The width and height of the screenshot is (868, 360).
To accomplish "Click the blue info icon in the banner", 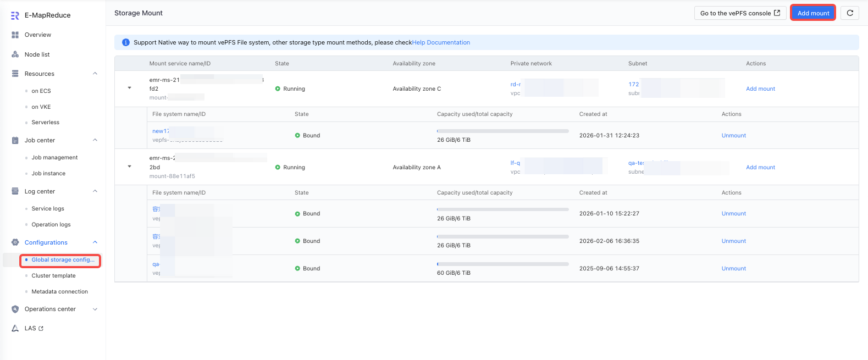I will click(126, 42).
